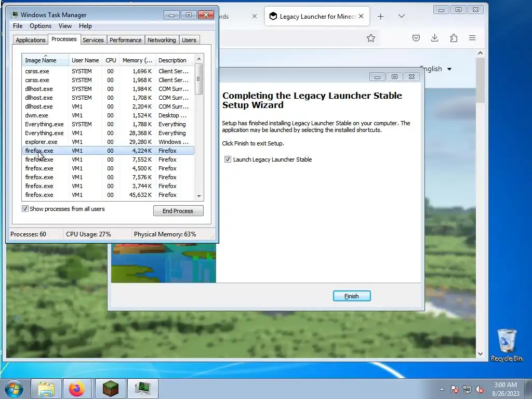Sort processes by Memory column header
The height and width of the screenshot is (399, 532).
click(x=137, y=60)
